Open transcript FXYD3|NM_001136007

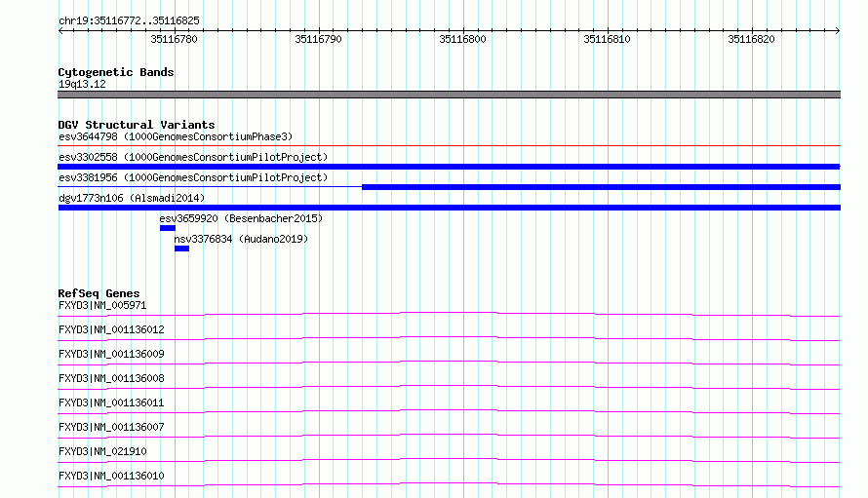[111, 427]
